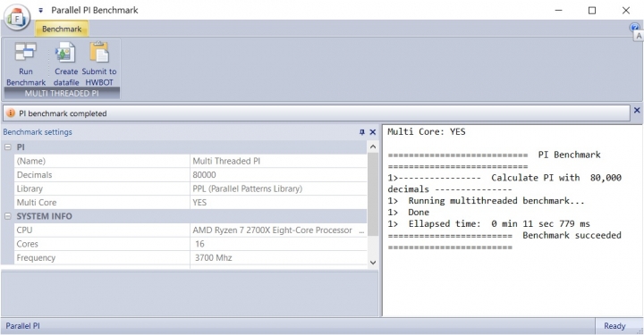This screenshot has width=644, height=335.
Task: Select the CPU AMD Ryzen 7 2700X value
Action: point(278,230)
